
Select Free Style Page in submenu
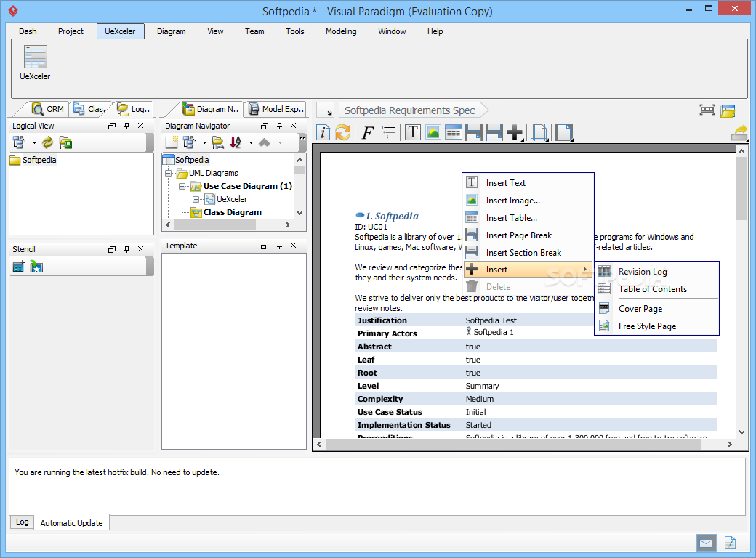(x=656, y=326)
